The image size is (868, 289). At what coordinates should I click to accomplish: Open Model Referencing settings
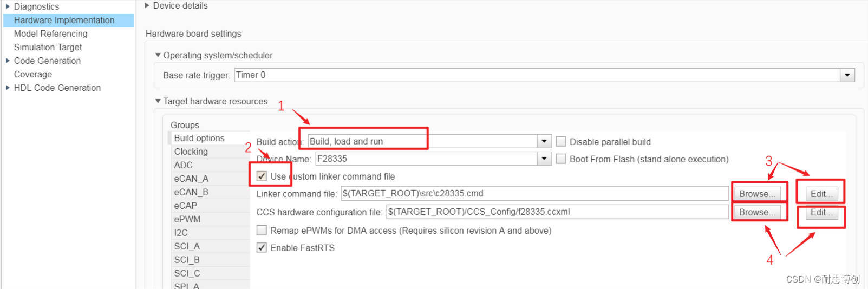click(50, 34)
